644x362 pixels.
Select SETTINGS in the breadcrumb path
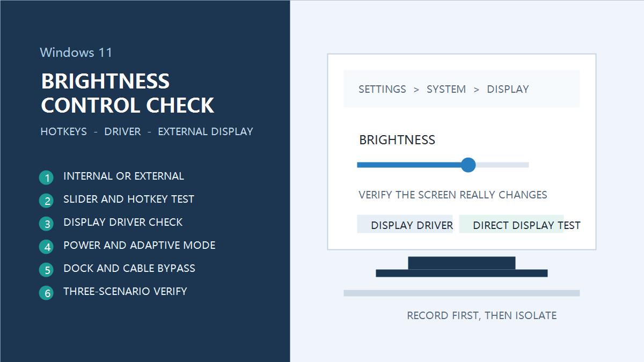(382, 89)
